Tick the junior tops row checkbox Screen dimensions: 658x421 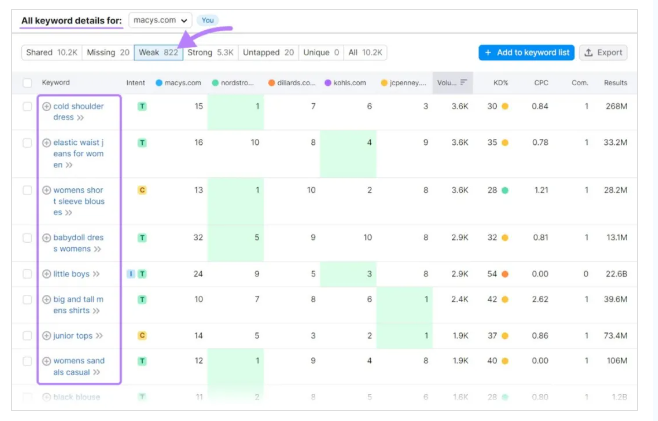click(27, 336)
